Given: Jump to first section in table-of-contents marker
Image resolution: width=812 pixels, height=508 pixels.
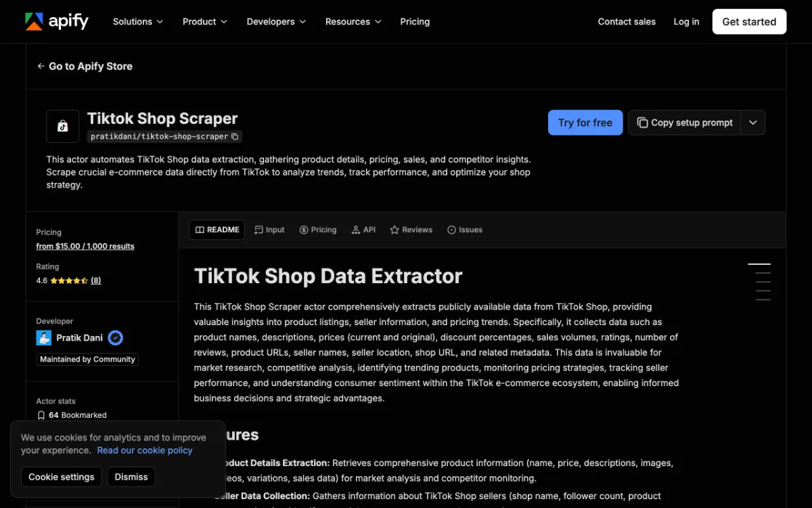Looking at the screenshot, I should 759,264.
